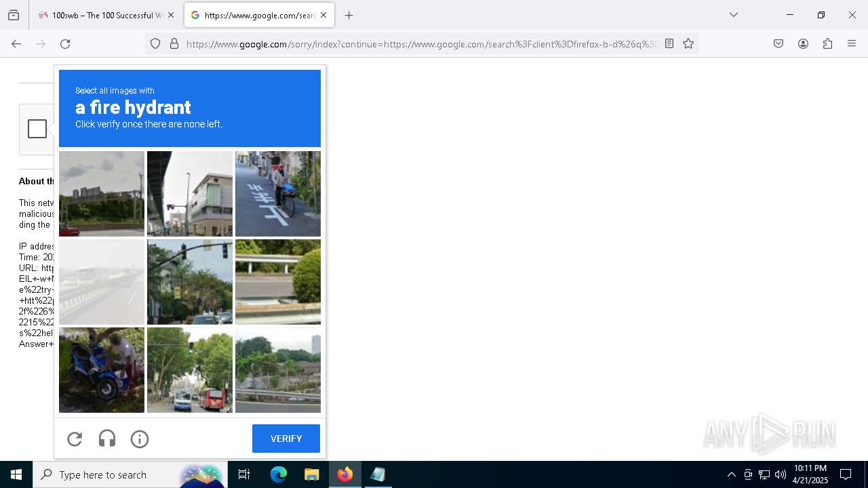Open Task View on the taskbar
Viewport: 868px width, 488px height.
pyautogui.click(x=244, y=474)
